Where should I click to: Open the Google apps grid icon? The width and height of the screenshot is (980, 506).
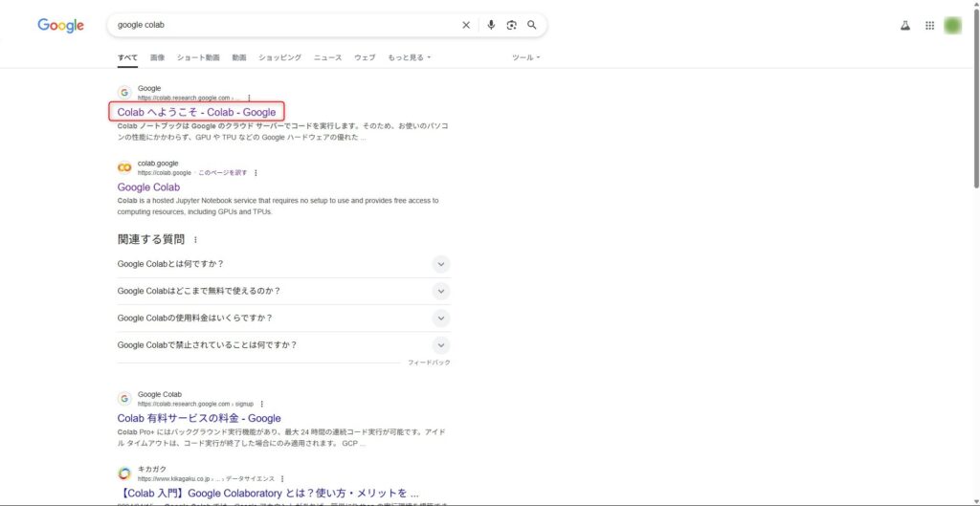pyautogui.click(x=930, y=26)
